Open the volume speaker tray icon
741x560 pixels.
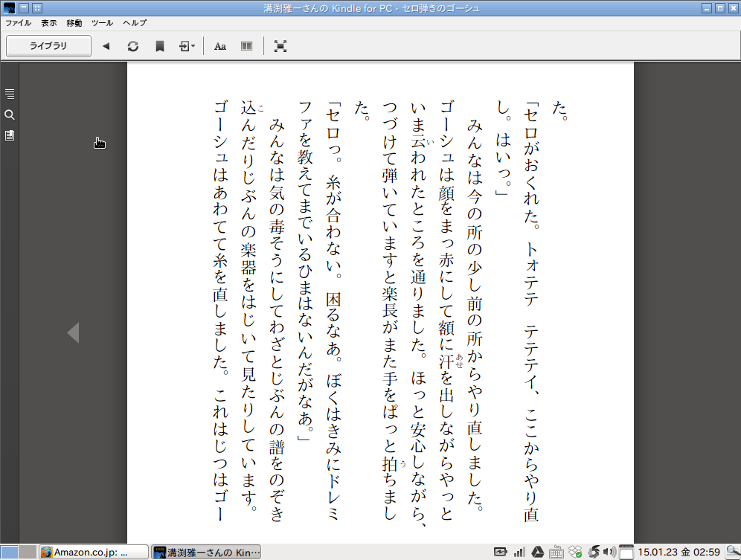tap(609, 552)
